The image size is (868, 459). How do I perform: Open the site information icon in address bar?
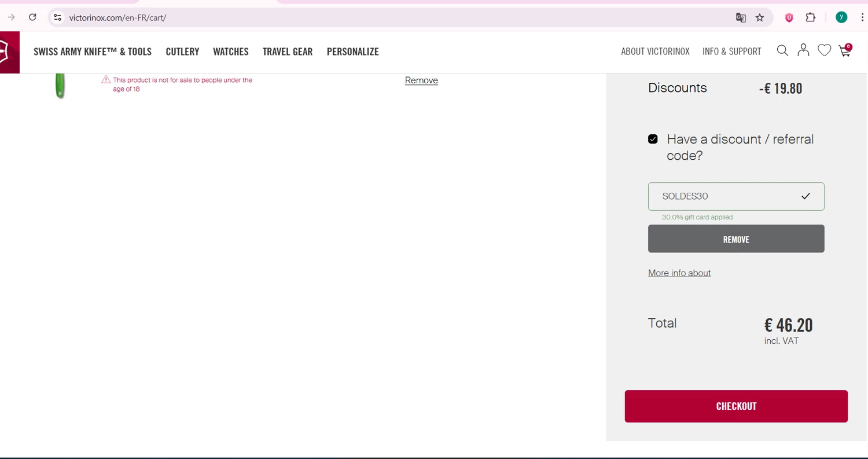point(57,17)
